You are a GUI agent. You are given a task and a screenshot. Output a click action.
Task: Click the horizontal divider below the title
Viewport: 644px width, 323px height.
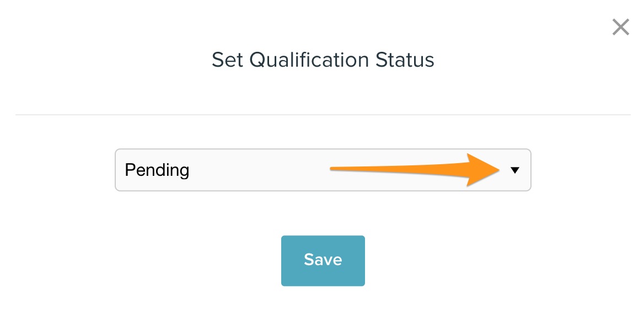323,115
